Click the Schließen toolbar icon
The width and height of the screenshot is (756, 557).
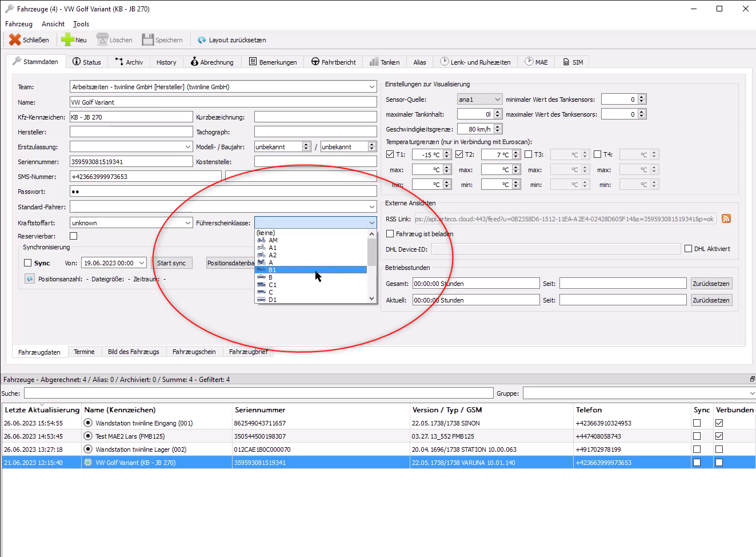pyautogui.click(x=15, y=40)
